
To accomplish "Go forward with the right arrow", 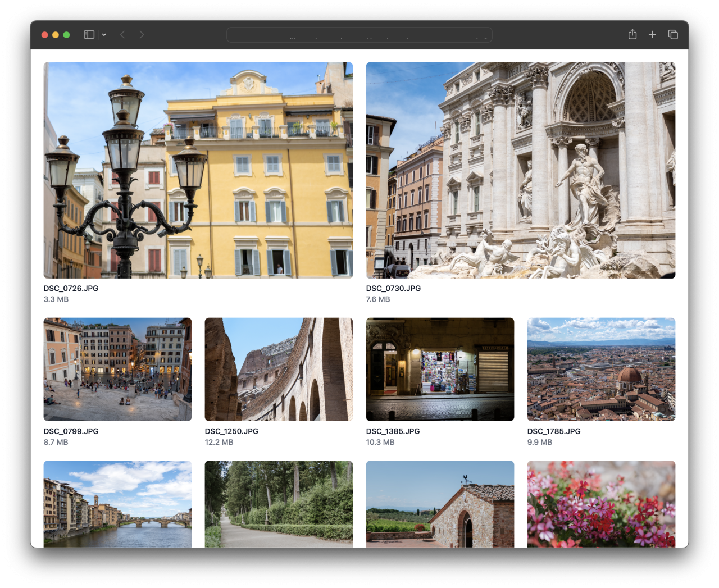I will (142, 35).
